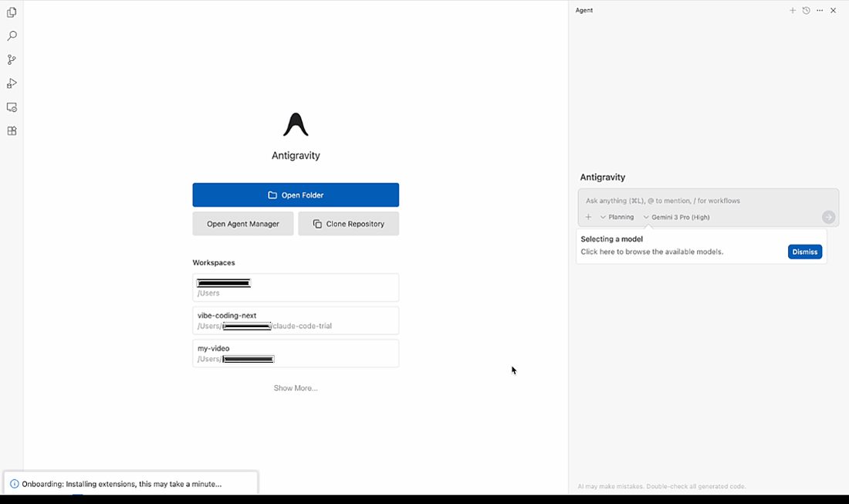The image size is (849, 504).
Task: Open the my-video workspace
Action: [x=296, y=353]
